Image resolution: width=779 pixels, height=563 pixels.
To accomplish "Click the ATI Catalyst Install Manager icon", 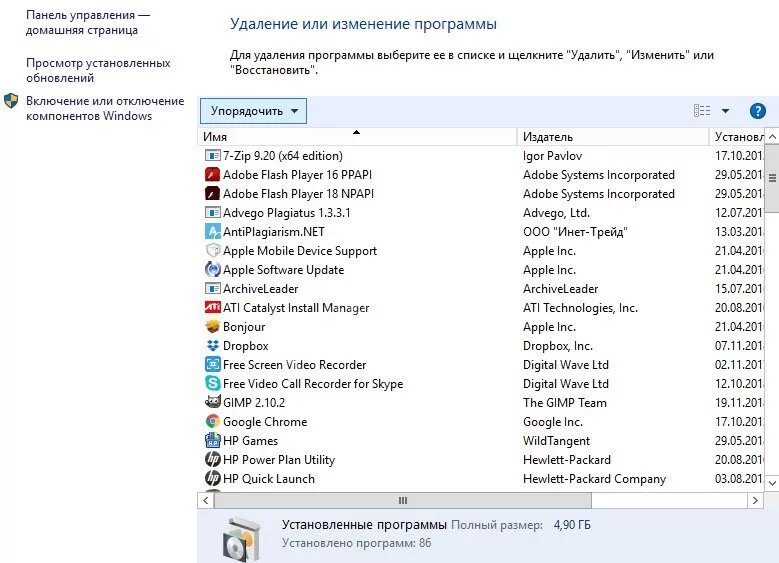I will (x=213, y=308).
